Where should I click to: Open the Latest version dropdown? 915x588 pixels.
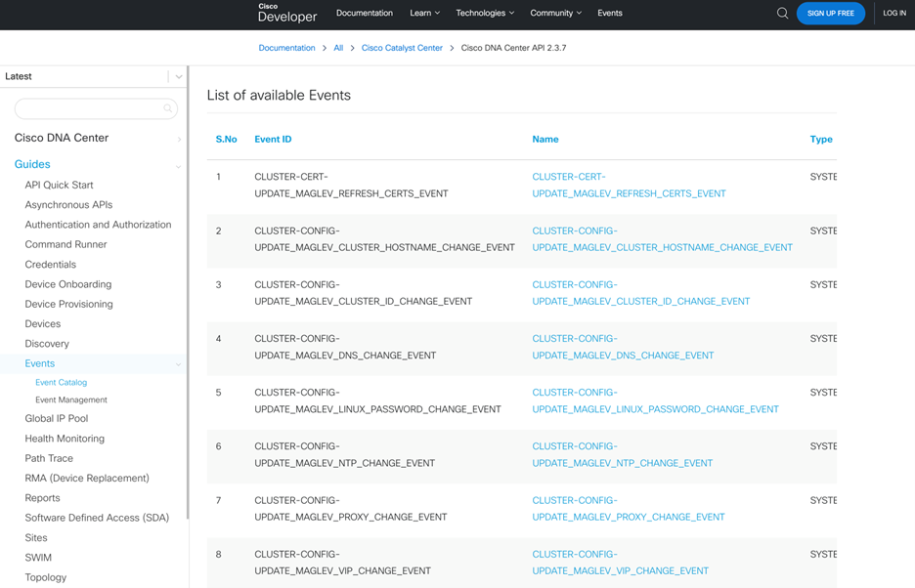point(178,76)
